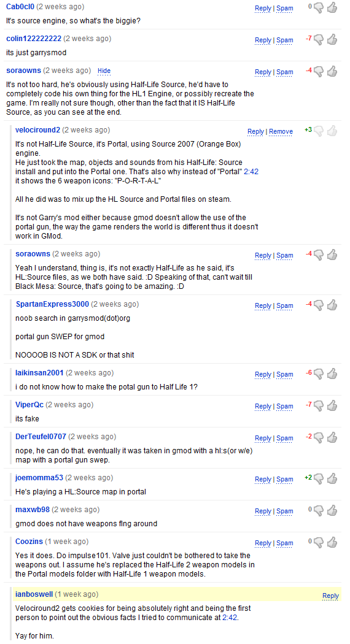Mark colin122222222's comment as Spam
The image size is (350, 644).
click(x=285, y=40)
